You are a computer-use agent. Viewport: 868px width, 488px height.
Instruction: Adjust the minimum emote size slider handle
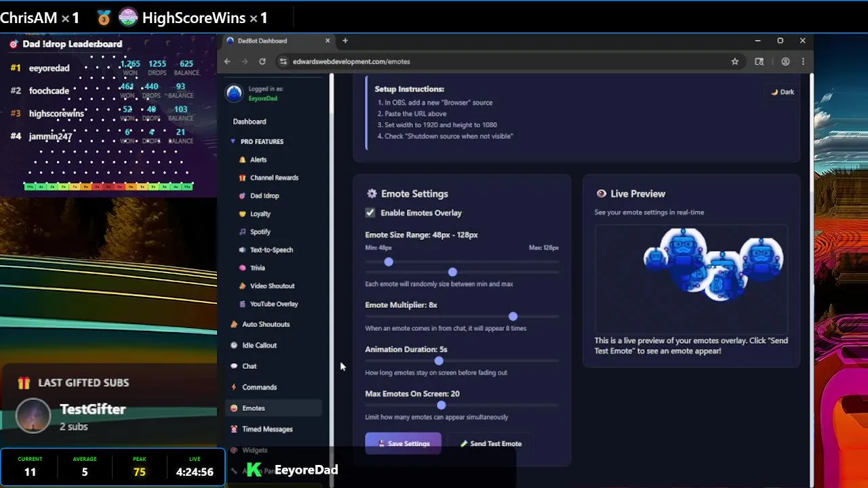click(x=389, y=262)
